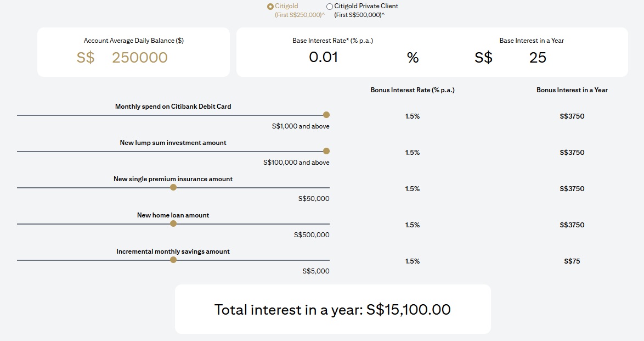Click the Account Average Daily Balance input field

pos(140,57)
